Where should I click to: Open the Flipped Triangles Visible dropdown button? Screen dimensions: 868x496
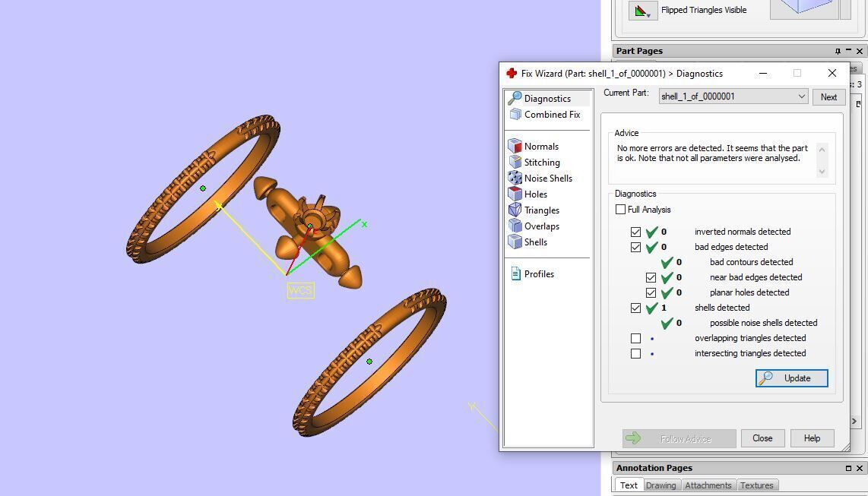(643, 11)
